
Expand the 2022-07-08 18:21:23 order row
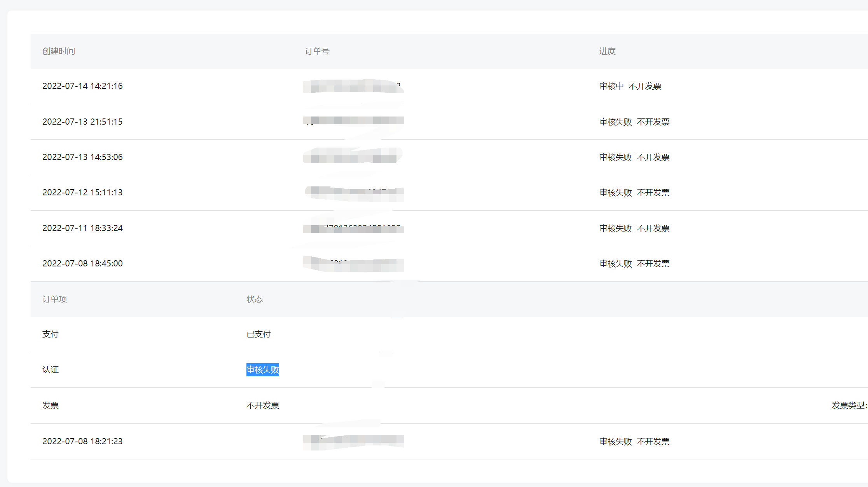[x=82, y=442]
